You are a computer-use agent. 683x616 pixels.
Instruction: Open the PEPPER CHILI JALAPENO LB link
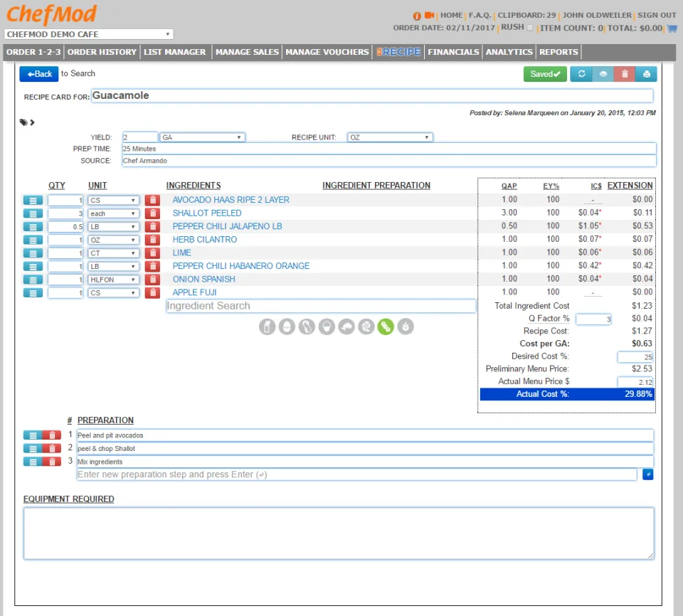coord(227,226)
